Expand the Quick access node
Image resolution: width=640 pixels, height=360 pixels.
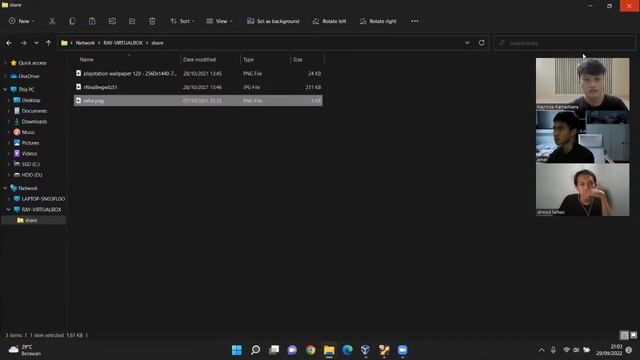point(5,63)
